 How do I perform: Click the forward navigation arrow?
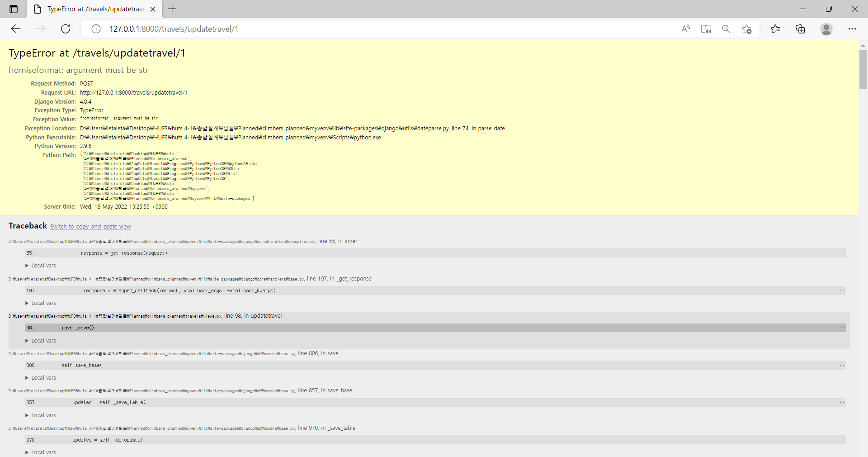click(x=41, y=29)
